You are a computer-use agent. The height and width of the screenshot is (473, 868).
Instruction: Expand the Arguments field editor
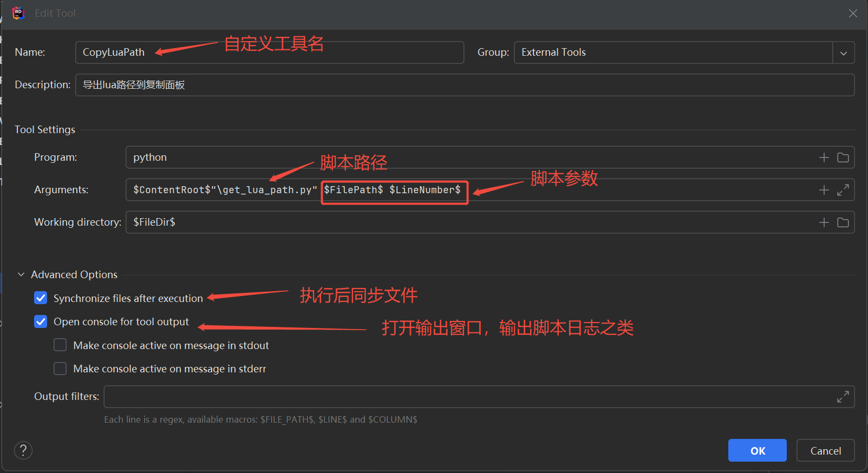click(843, 190)
